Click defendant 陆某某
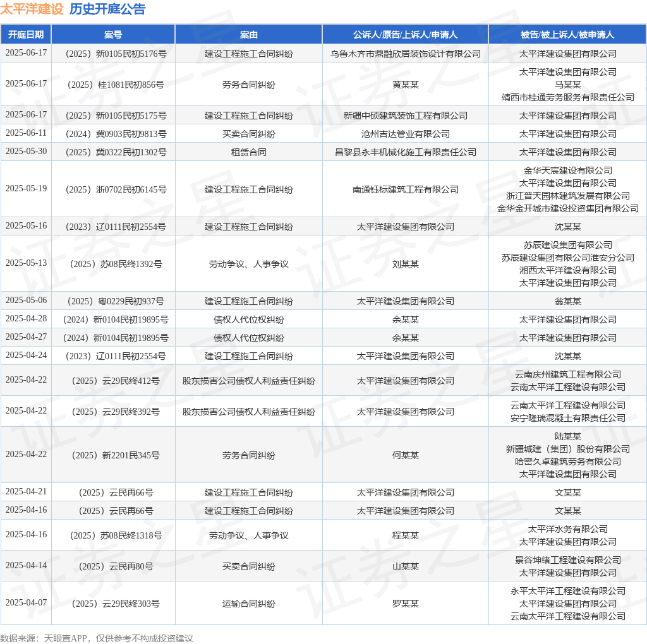 pyautogui.click(x=568, y=436)
